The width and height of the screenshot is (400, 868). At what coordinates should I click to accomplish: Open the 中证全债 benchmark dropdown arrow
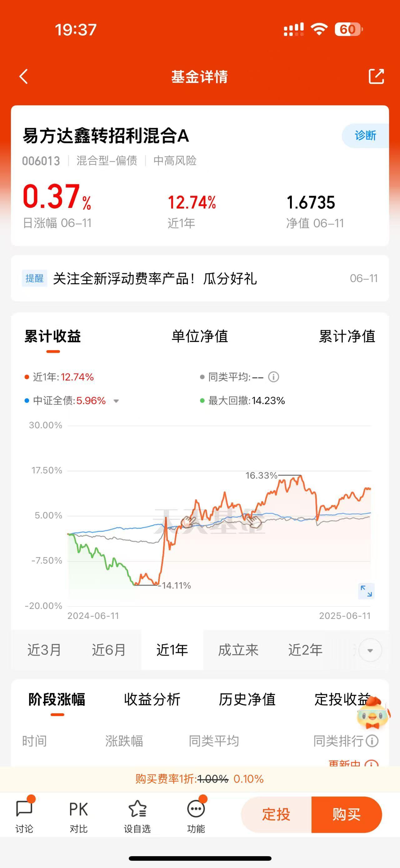(116, 401)
